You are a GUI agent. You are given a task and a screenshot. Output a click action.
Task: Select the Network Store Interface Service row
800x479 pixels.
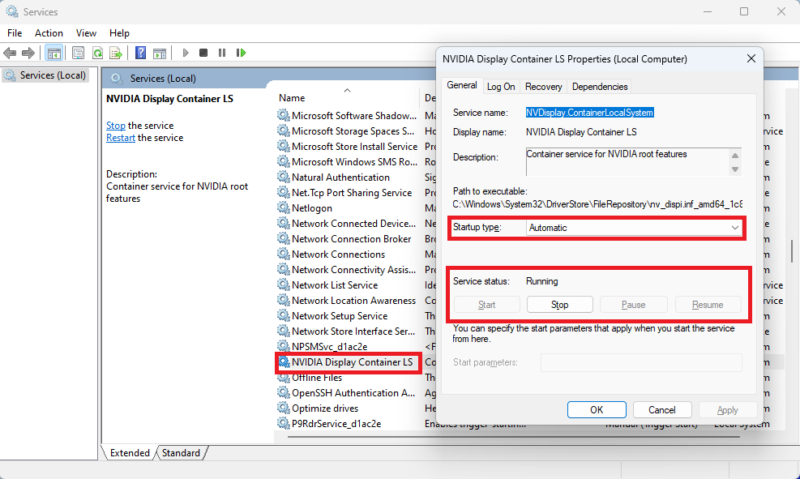pos(353,331)
